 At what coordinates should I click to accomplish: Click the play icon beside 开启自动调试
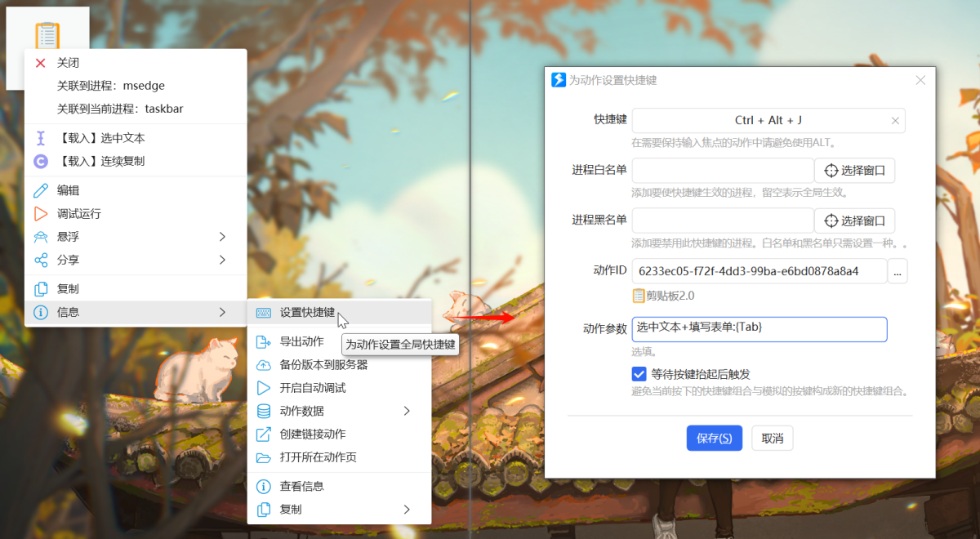(263, 388)
